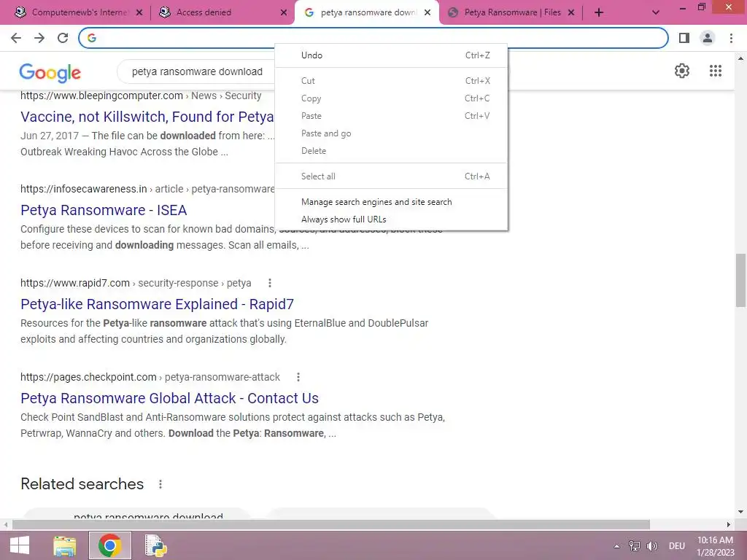Open the Google apps grid
The width and height of the screenshot is (747, 560).
[x=716, y=71]
